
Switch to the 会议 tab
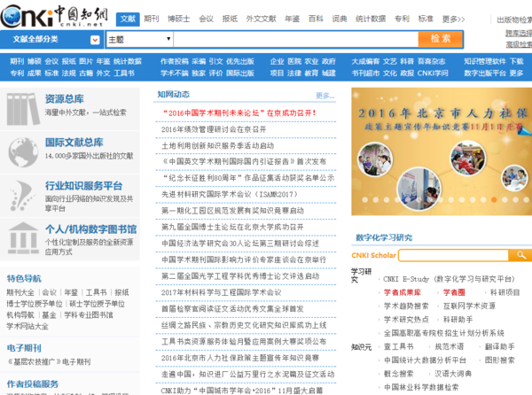[206, 19]
